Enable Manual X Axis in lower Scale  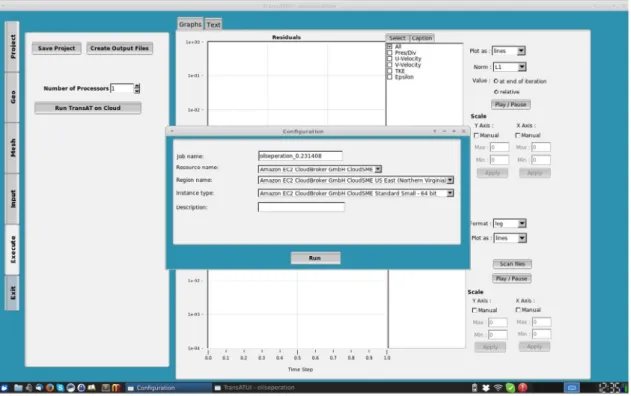518,309
